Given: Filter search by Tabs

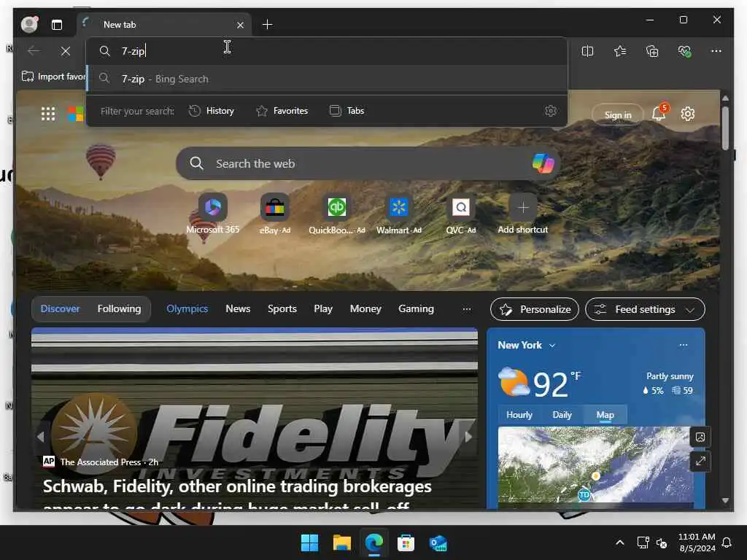Looking at the screenshot, I should (347, 111).
